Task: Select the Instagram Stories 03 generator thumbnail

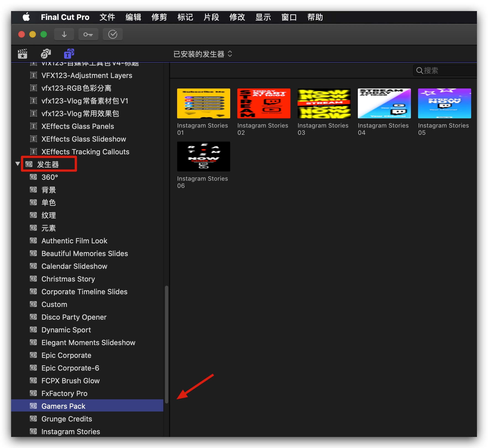Action: pyautogui.click(x=324, y=103)
